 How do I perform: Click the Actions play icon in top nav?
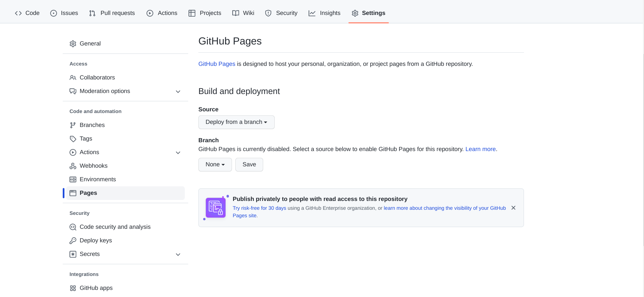[150, 13]
